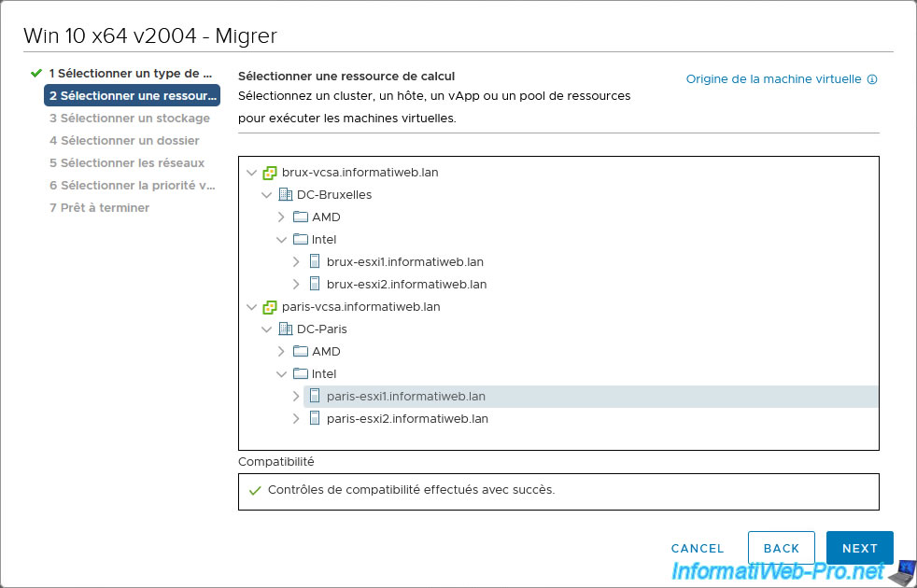Click the paris-vcsa vCenter server icon

pos(269,307)
